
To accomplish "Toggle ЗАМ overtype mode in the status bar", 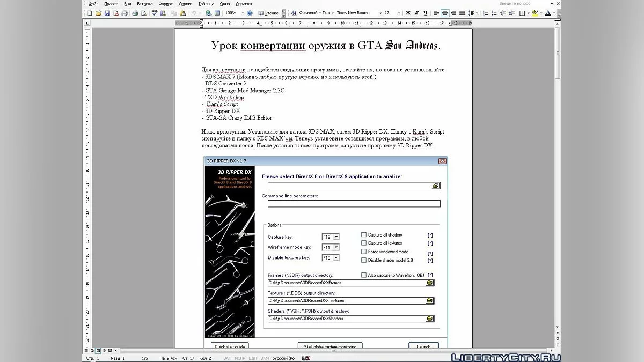I will point(265,358).
